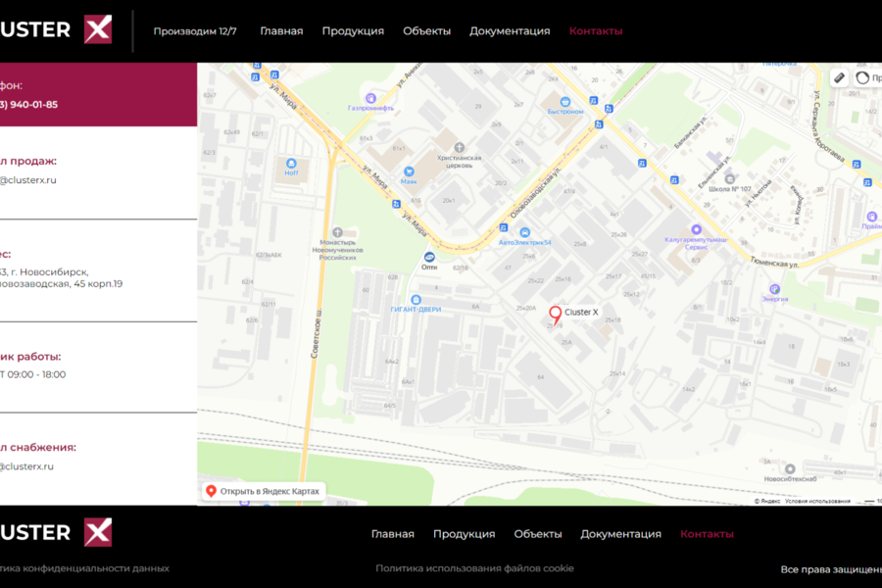This screenshot has height=588, width=882.
Task: Click the Hoff store marker
Action: [291, 164]
